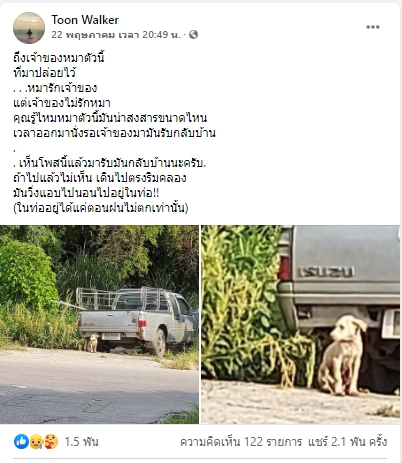
Task: Click the Toon Walker profile picture
Action: [x=29, y=28]
